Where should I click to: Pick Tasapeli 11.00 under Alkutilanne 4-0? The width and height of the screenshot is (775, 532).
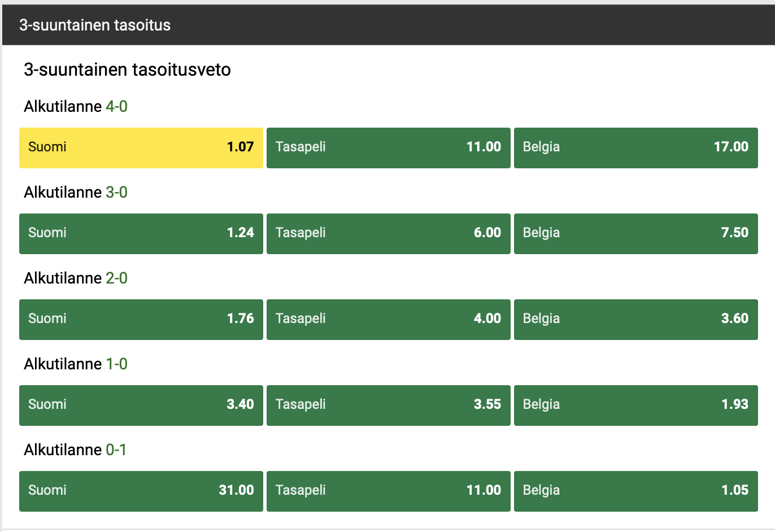click(389, 148)
